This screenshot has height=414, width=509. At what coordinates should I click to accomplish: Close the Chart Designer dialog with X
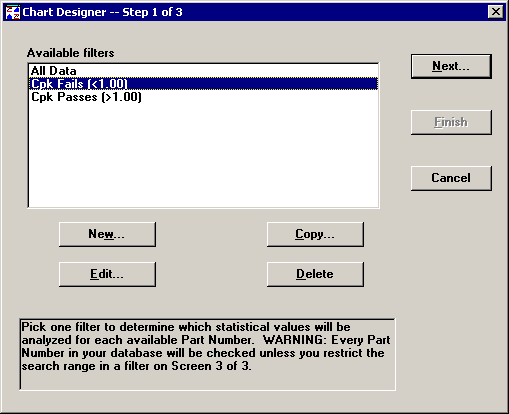(x=496, y=12)
